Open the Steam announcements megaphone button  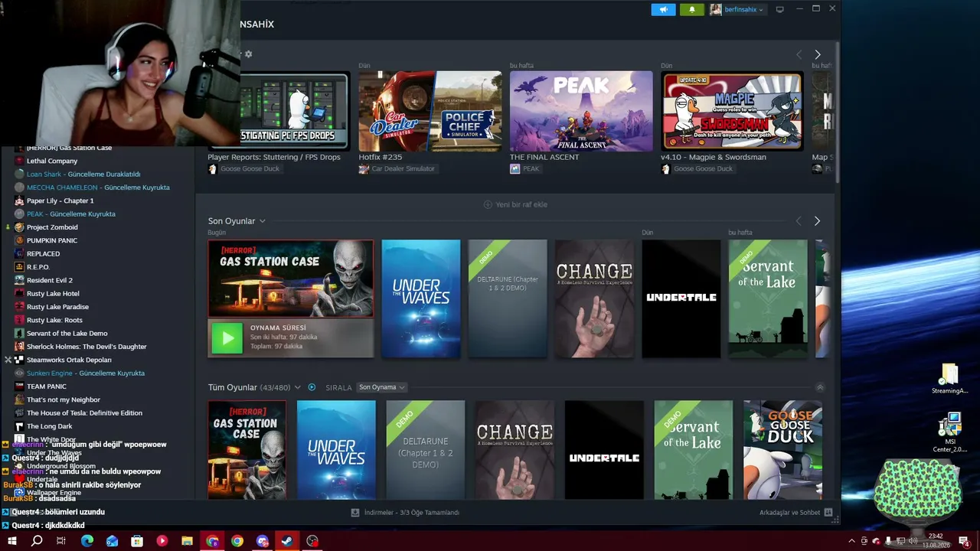663,9
